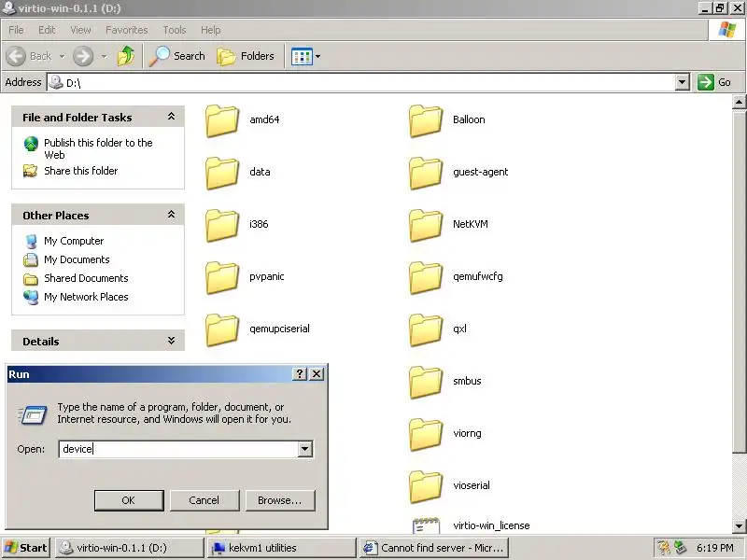Open Shared Documents in Other Places
Image resolution: width=747 pixels, height=560 pixels.
(86, 278)
